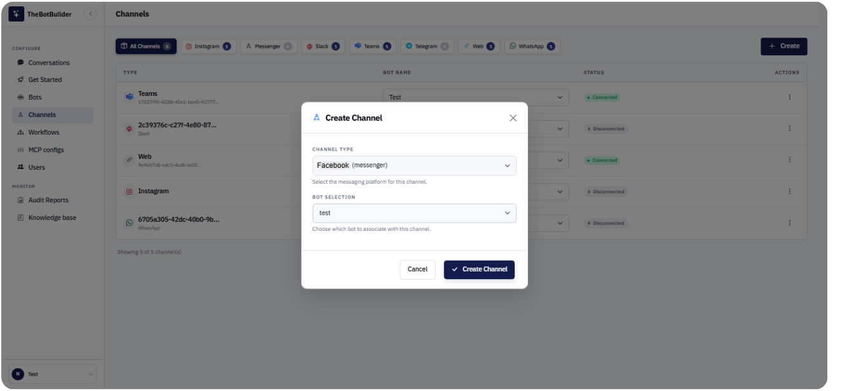This screenshot has width=868, height=391.
Task: Click Instagram icon in Instagram row
Action: (x=129, y=191)
